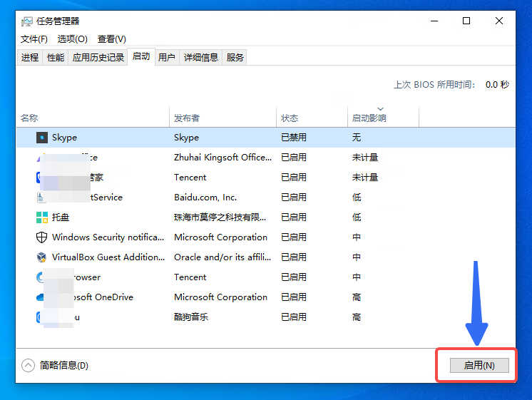Click the 酷狗音乐 publisher cell
The image size is (532, 400).
(x=191, y=317)
